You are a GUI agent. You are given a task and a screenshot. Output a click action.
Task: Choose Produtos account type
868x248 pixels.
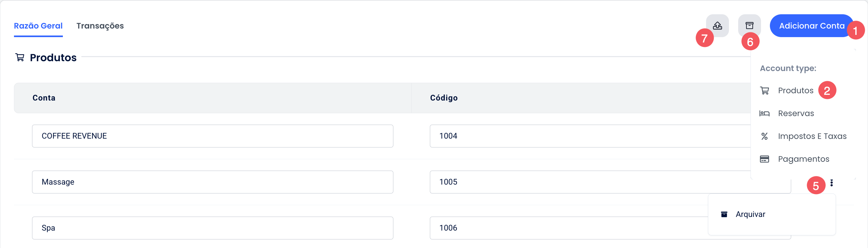click(x=795, y=90)
